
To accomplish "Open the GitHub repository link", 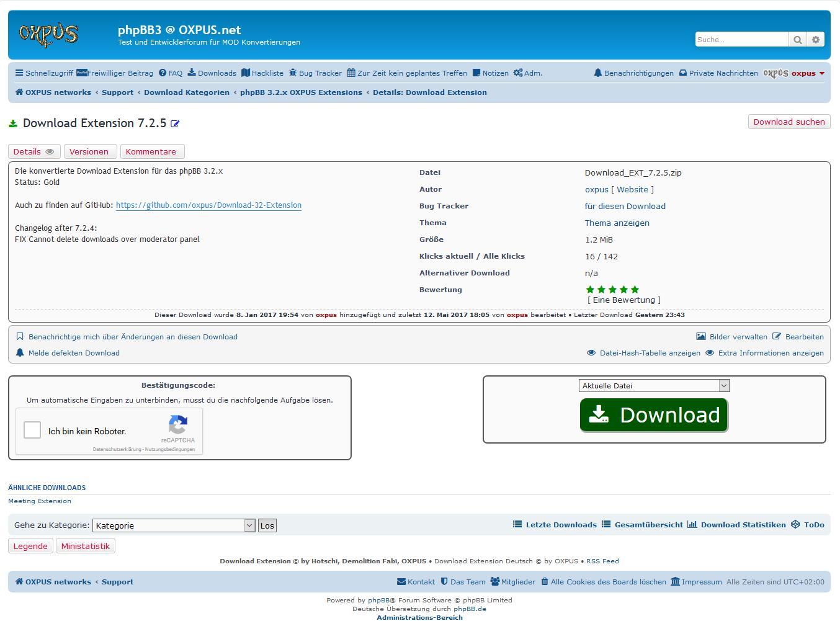I will click(x=208, y=205).
